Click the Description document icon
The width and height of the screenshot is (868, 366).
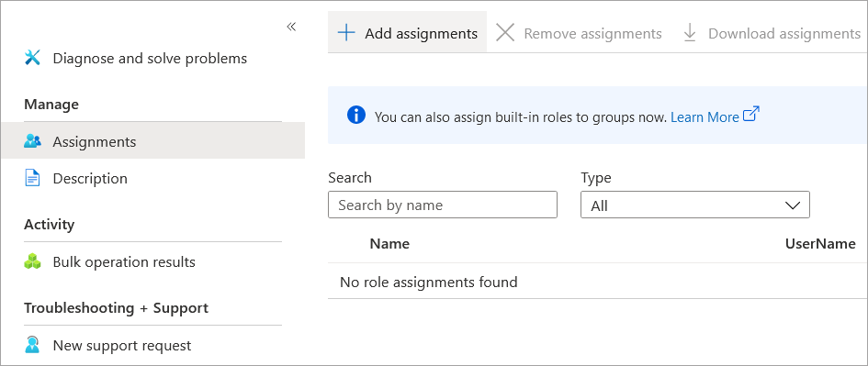pyautogui.click(x=33, y=178)
